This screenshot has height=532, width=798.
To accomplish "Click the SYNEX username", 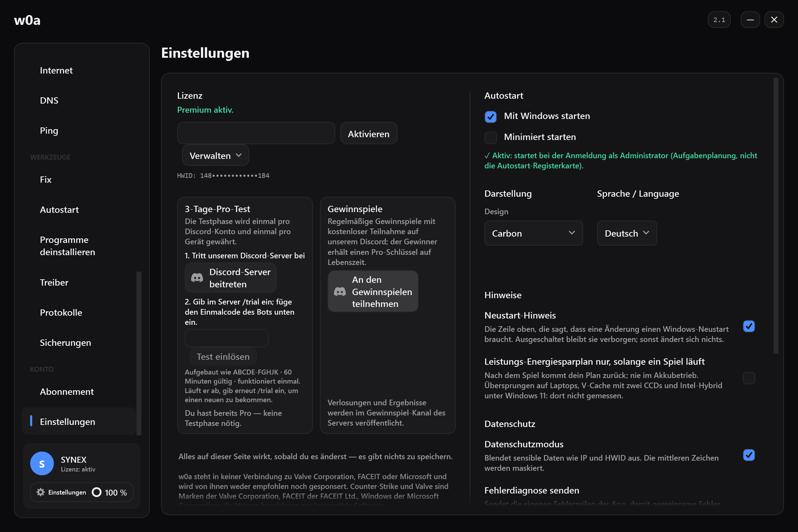I will click(73, 460).
